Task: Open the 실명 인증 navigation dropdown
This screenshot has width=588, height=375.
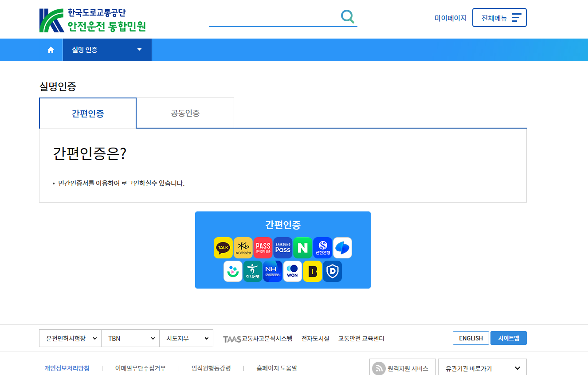Action: 107,50
